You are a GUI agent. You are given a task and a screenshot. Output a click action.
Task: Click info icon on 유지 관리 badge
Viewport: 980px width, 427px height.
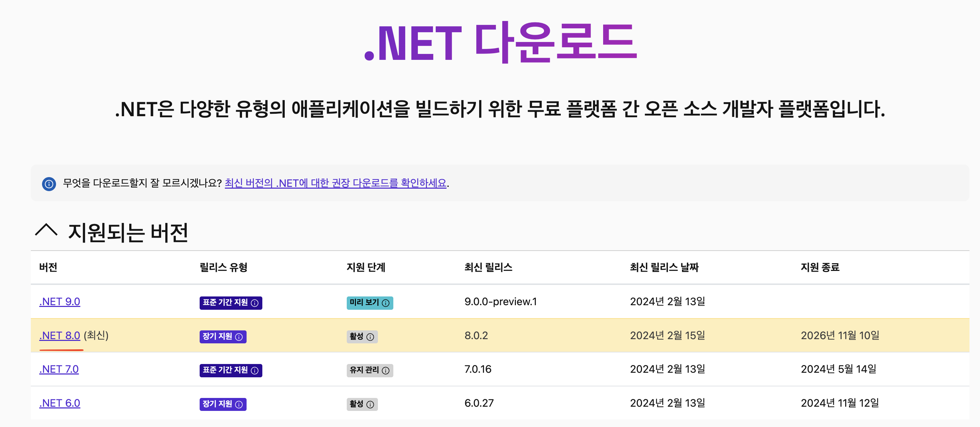[x=385, y=370]
